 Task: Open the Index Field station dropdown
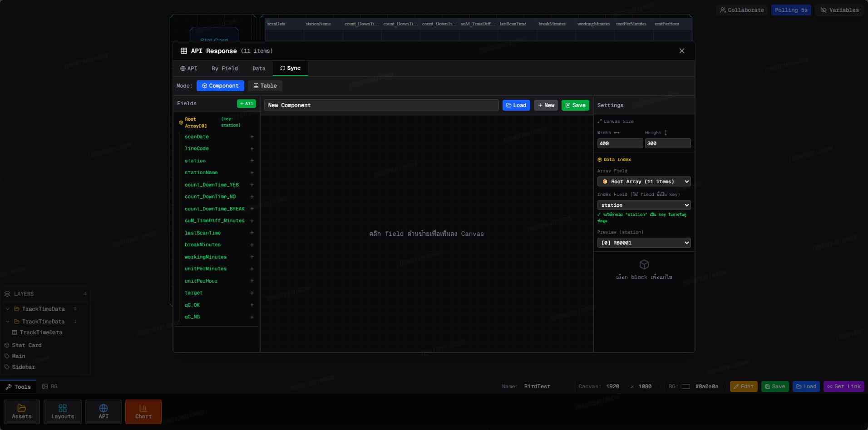[644, 205]
